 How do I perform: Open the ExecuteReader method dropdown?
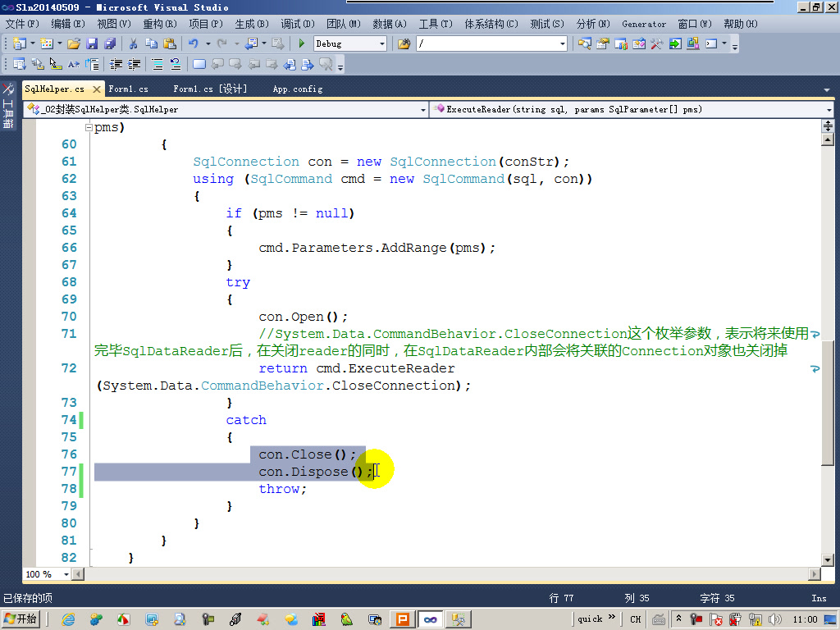click(x=828, y=108)
